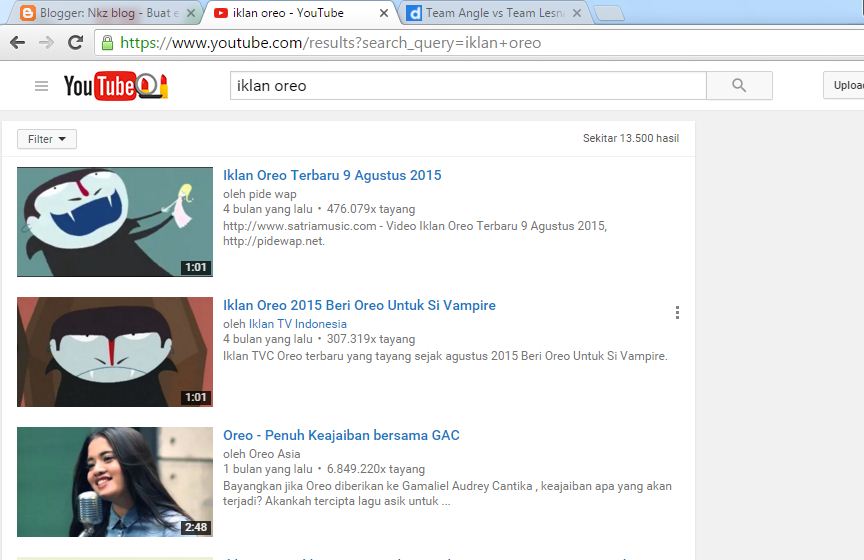Open the YouTube hamburger guide menu
The width and height of the screenshot is (864, 560).
click(41, 86)
